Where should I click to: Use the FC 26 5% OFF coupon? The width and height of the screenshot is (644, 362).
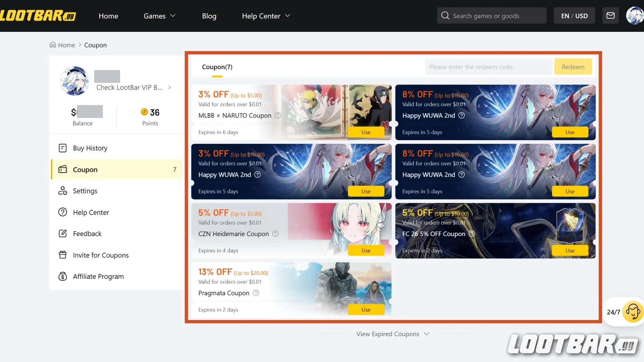[570, 250]
